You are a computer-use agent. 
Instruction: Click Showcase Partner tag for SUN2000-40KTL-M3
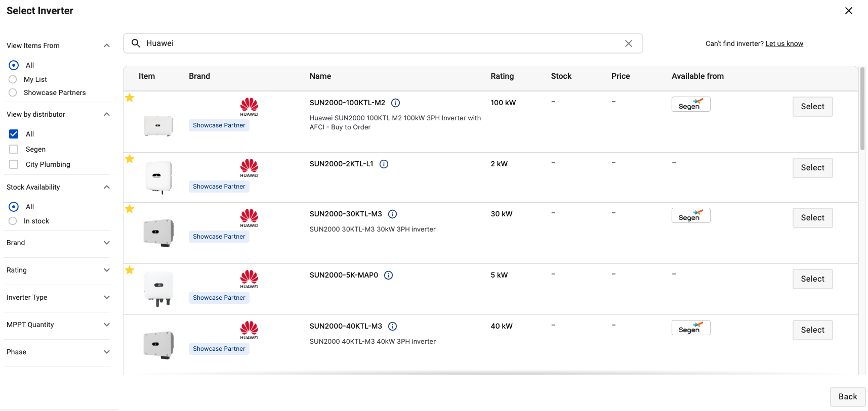pos(219,349)
